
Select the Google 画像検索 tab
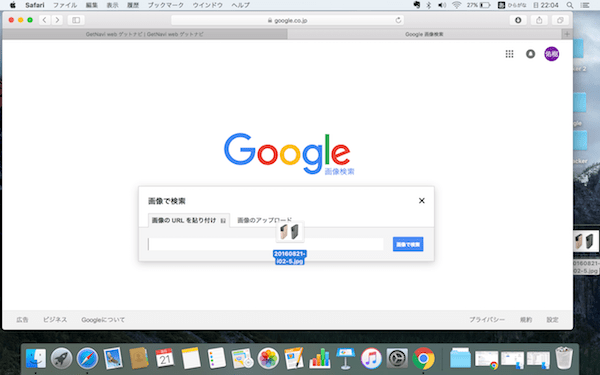pyautogui.click(x=424, y=34)
